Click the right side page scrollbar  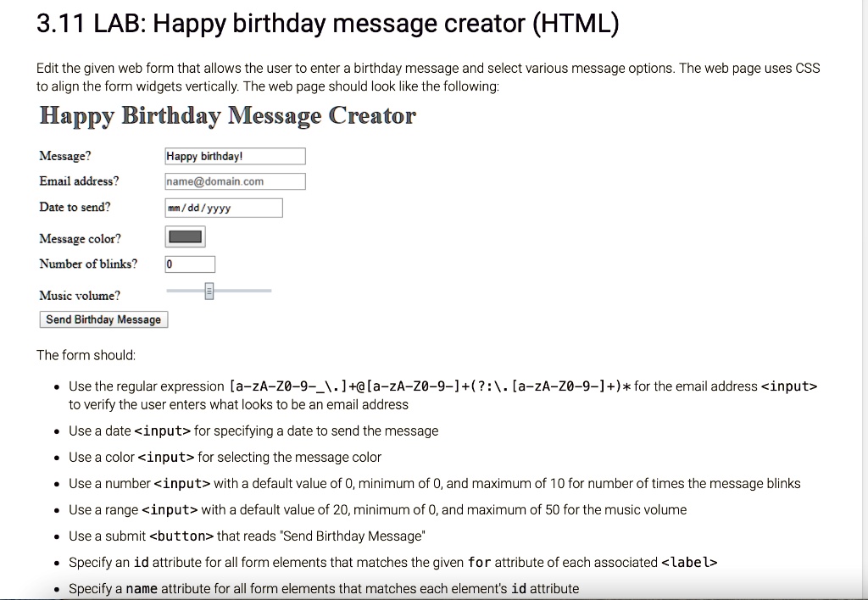(863, 297)
